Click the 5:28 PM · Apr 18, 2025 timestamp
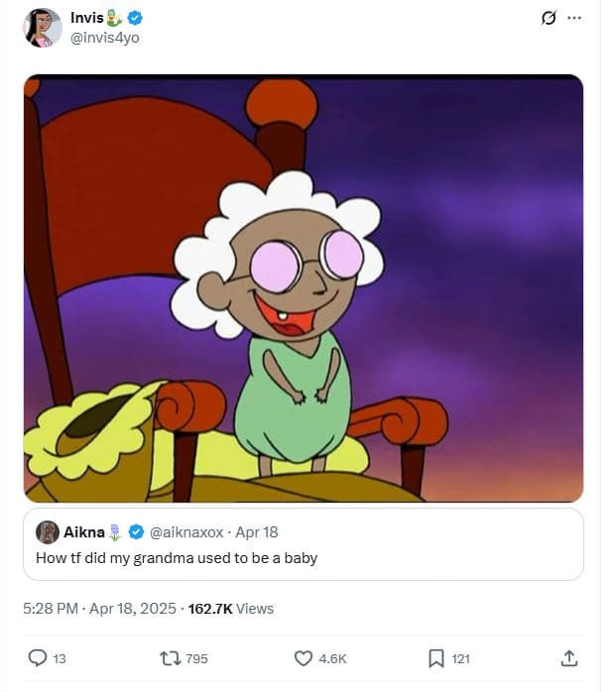This screenshot has width=616, height=692. 97,609
